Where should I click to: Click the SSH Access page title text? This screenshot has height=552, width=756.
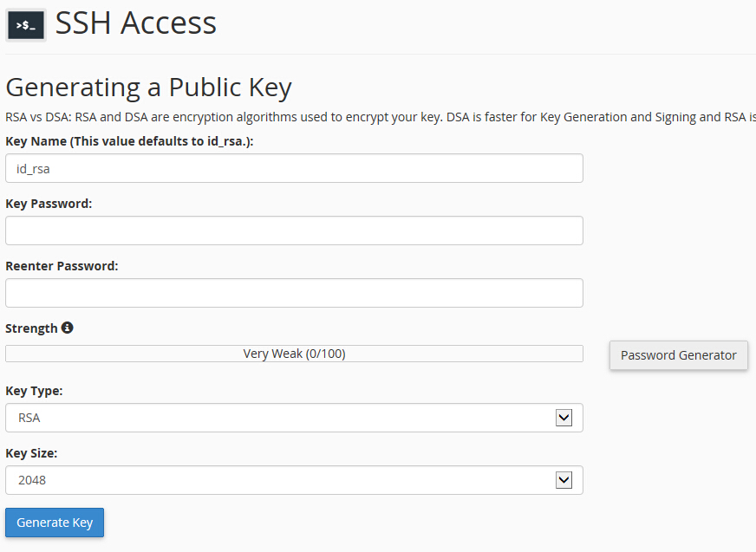pyautogui.click(x=136, y=23)
